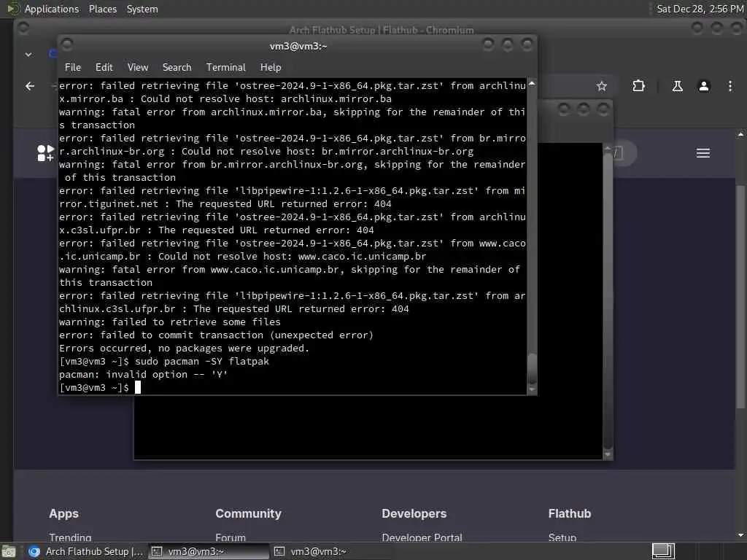Switch to first vm3@vm3:~ taskbar item
The height and width of the screenshot is (560, 747).
tap(208, 551)
